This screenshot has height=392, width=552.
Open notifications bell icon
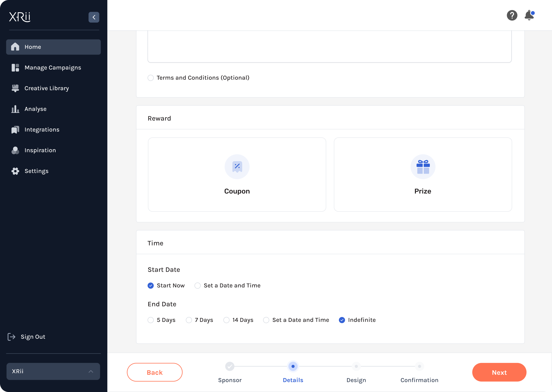[529, 15]
